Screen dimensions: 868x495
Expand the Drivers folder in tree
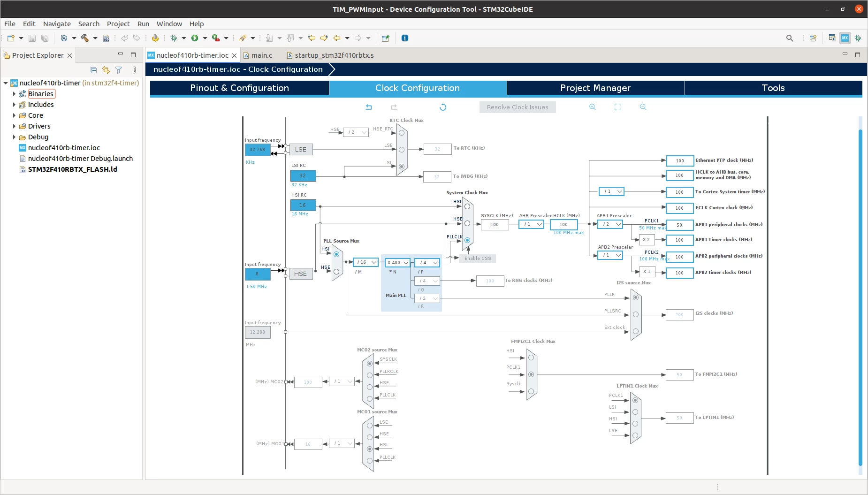(14, 126)
